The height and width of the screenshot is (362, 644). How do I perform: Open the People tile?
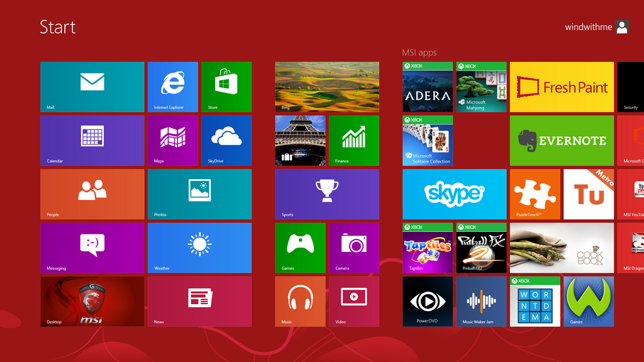(x=92, y=195)
